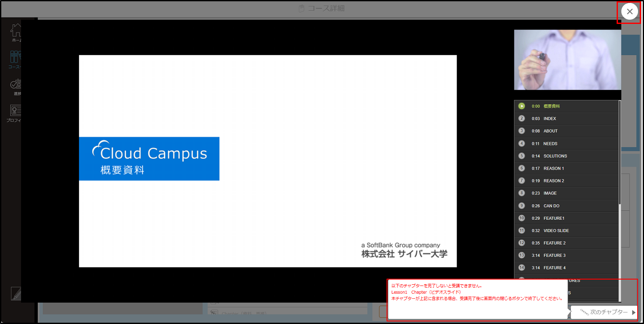Jump to FEATURE 2 at 0:35
The width and height of the screenshot is (644, 324).
(x=566, y=243)
